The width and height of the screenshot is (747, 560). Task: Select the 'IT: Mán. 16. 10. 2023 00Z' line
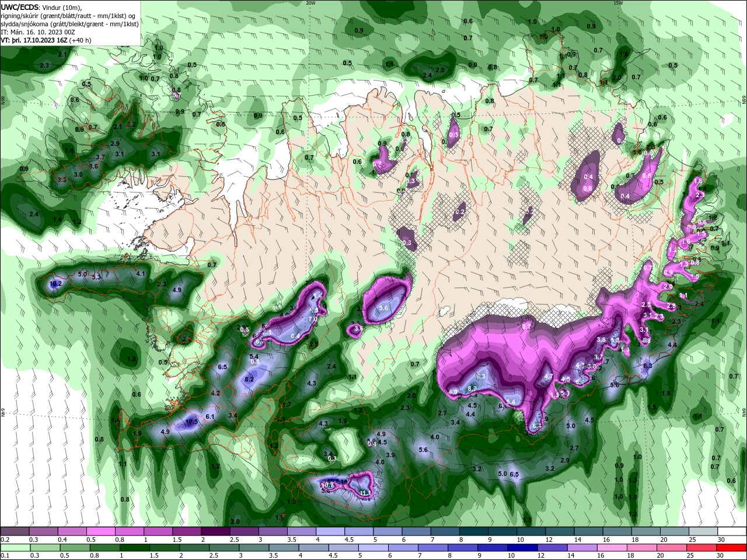pos(37,32)
